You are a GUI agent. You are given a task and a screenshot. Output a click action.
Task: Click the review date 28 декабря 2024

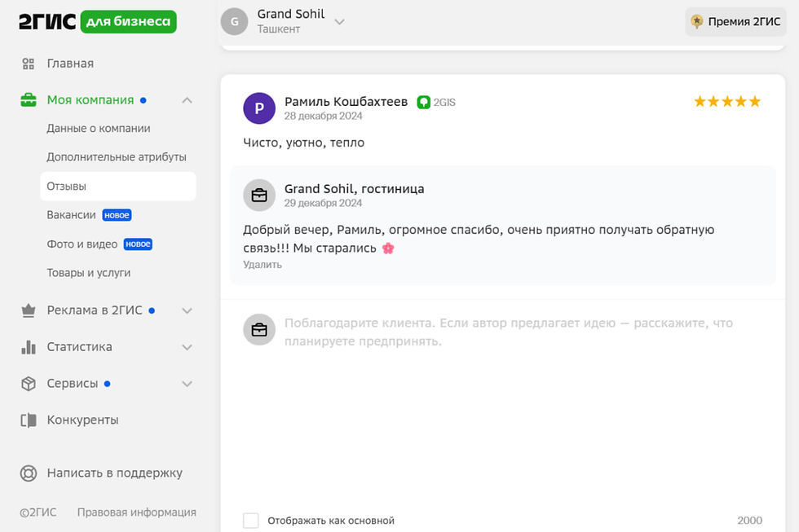coord(323,116)
